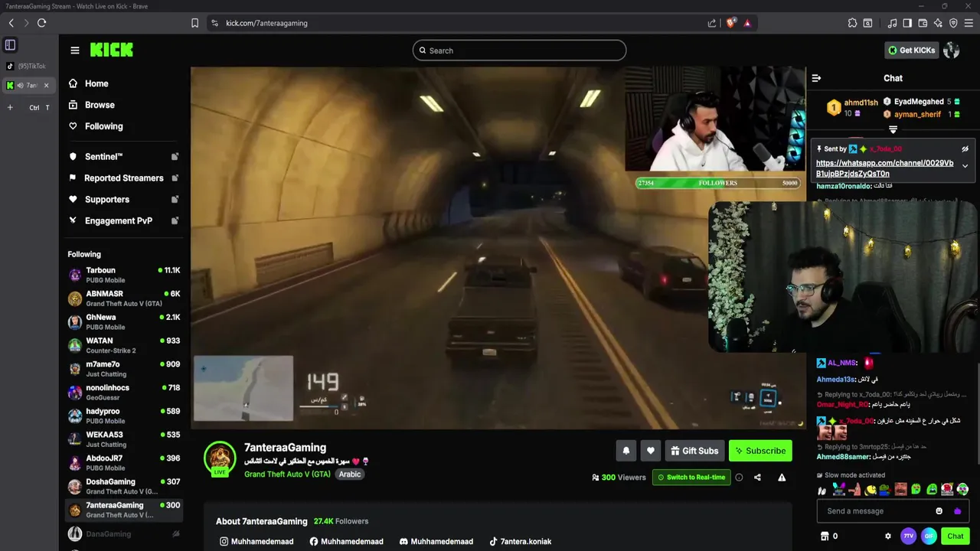Open site settings icon in address bar

click(x=214, y=23)
